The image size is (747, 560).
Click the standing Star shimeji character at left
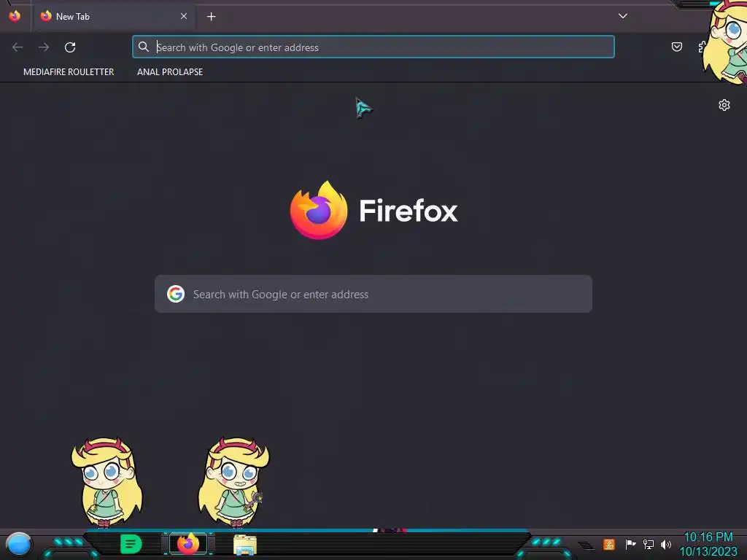[x=107, y=482]
